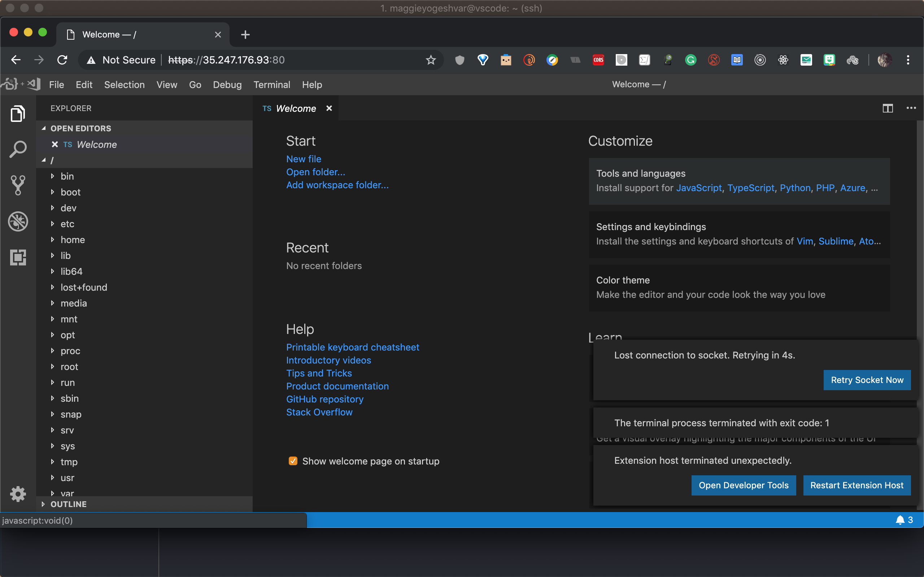The width and height of the screenshot is (924, 577).
Task: Open the Search view icon
Action: (18, 149)
